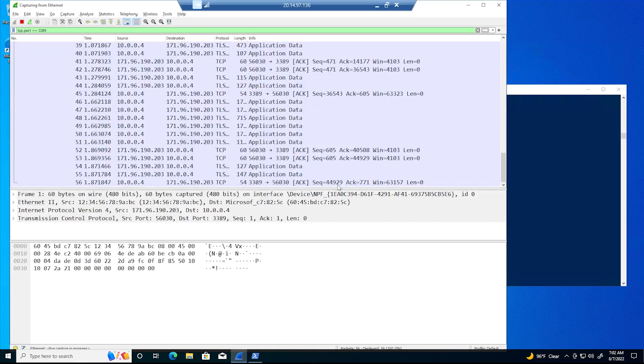Open the filter expression history dropdown
This screenshot has width=644, height=364.
point(492,30)
